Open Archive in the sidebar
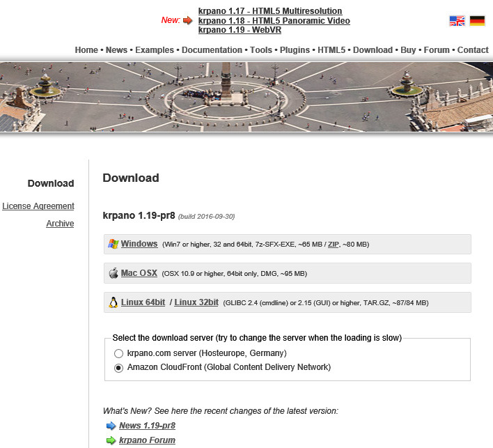493x448 pixels. (60, 224)
